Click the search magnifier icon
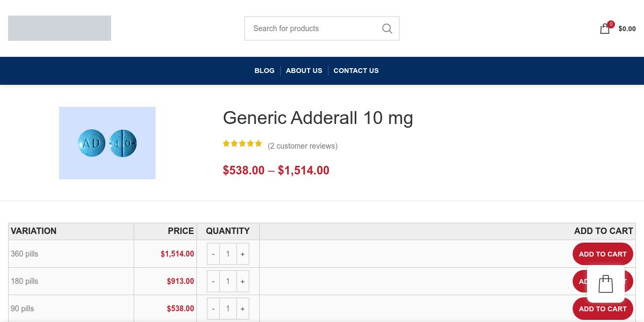Screen dimensions: 644x322 (x=387, y=28)
